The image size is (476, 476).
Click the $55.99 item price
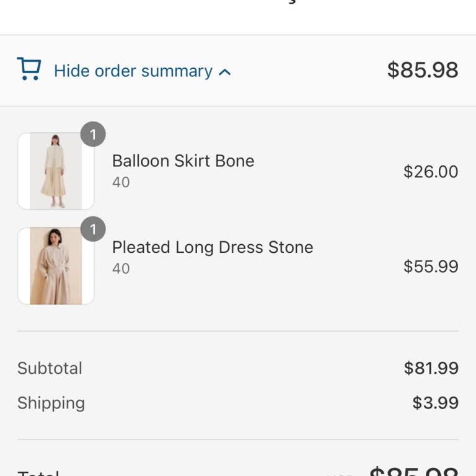(431, 267)
